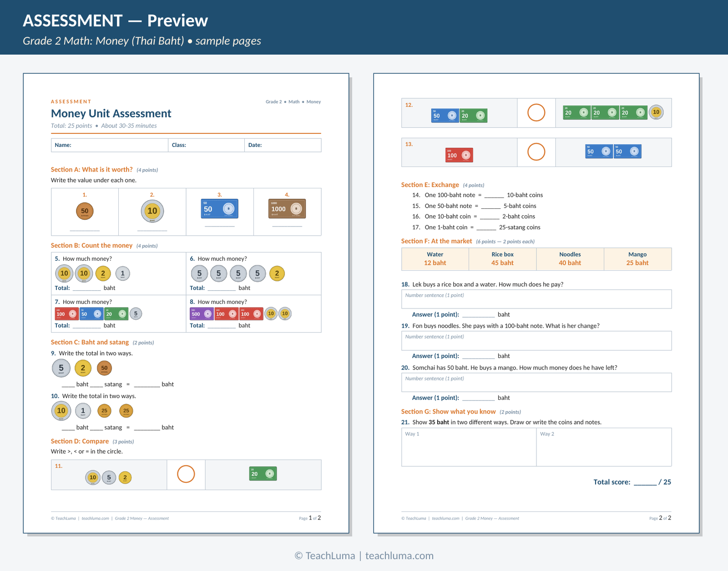Click the Noodles 40 baht price cell
Screen dimensions: 728x571
click(x=570, y=259)
